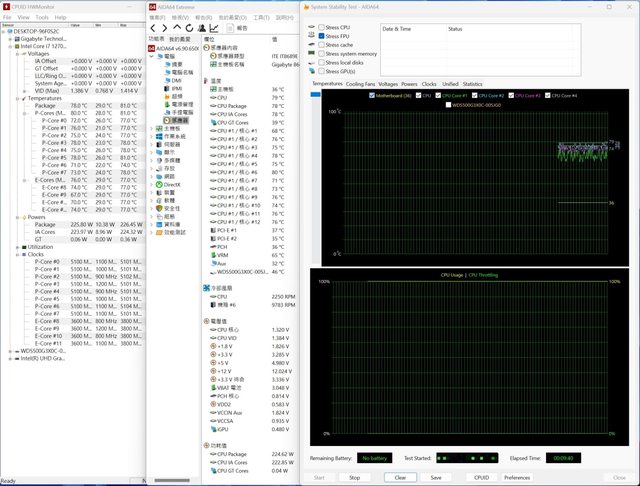Click AIDA64 back navigation arrow
Image resolution: width=640 pixels, height=486 pixels.
[x=153, y=28]
